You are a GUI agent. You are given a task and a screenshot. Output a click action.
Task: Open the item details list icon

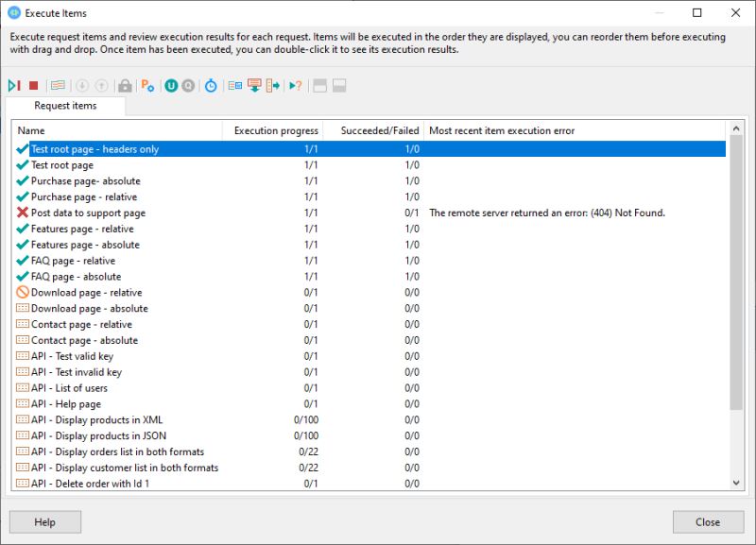coord(58,86)
